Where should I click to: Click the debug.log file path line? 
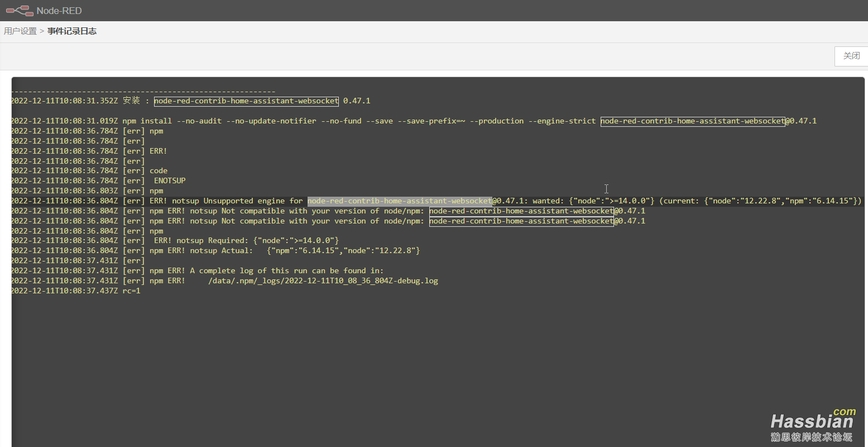pos(224,281)
